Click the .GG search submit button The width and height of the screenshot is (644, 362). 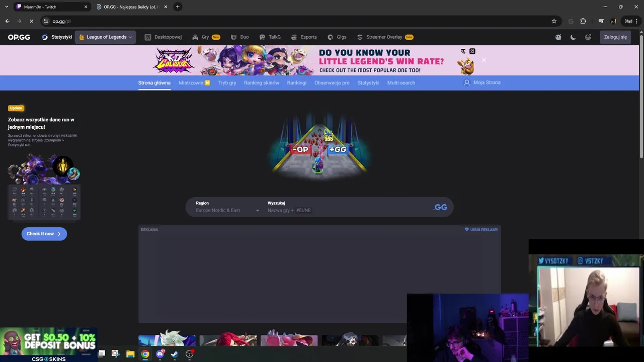[440, 207]
